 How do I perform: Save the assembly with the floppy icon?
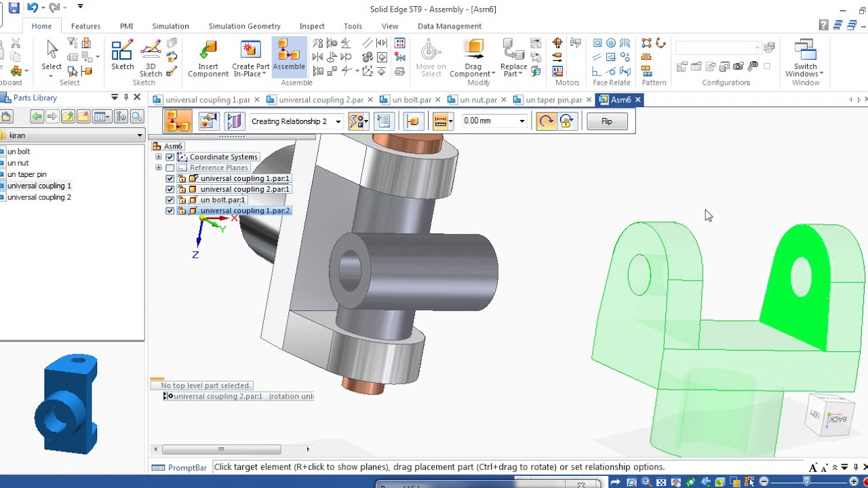pos(14,8)
